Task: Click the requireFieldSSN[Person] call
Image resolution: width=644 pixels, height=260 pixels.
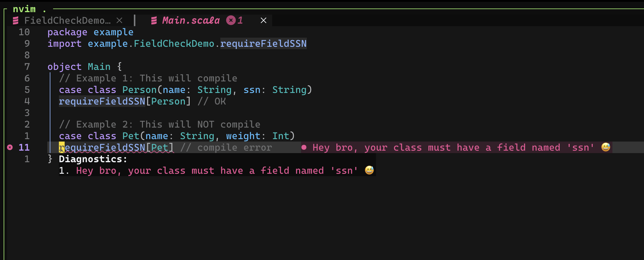Action: pyautogui.click(x=125, y=101)
